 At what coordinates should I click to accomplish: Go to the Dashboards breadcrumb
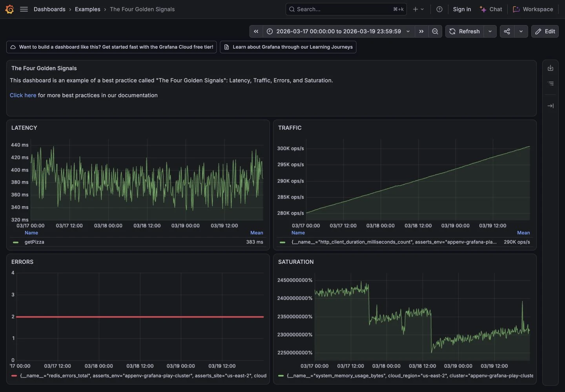(49, 9)
